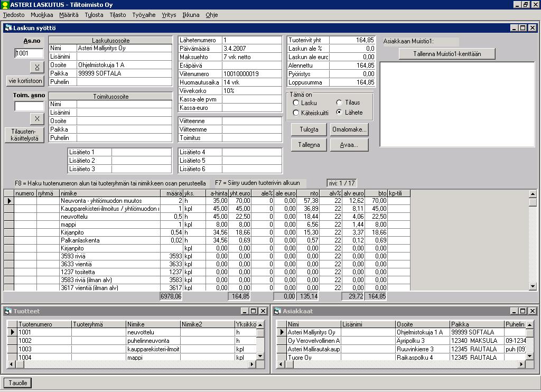Click the Tauolle button
Viewport: 541px width, 392px height.
[x=17, y=382]
